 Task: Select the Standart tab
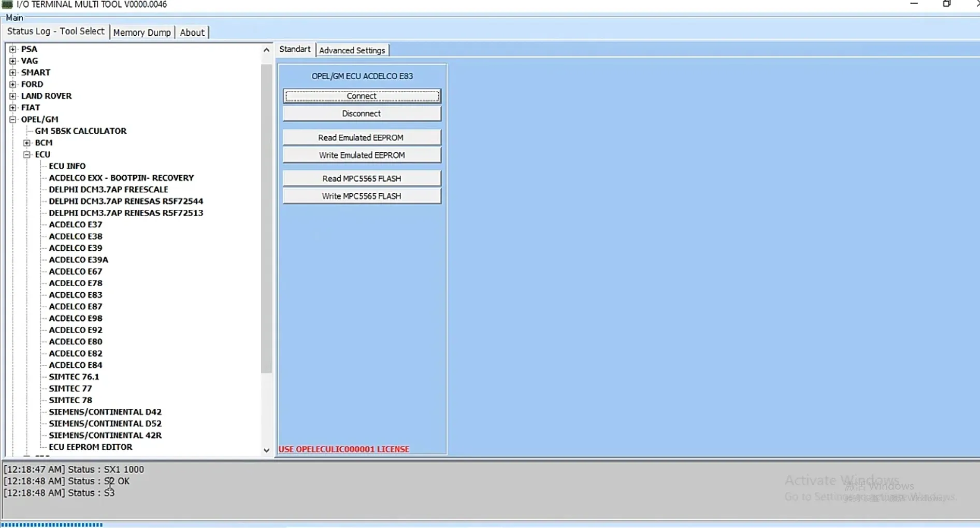pyautogui.click(x=294, y=49)
